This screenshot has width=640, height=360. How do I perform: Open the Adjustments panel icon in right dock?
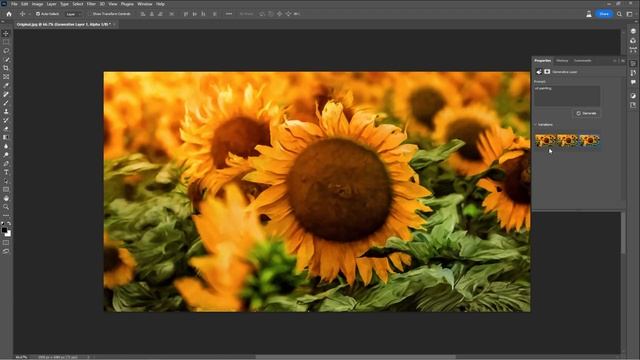pos(633,96)
